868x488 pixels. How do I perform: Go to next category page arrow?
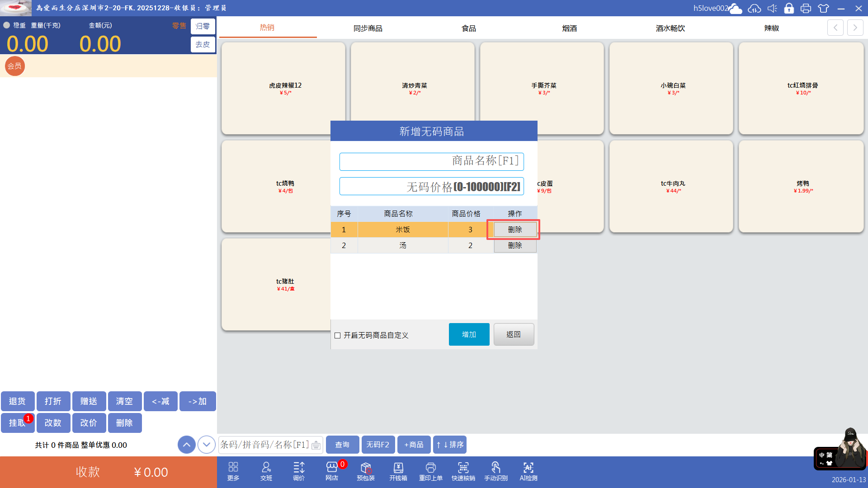point(855,28)
